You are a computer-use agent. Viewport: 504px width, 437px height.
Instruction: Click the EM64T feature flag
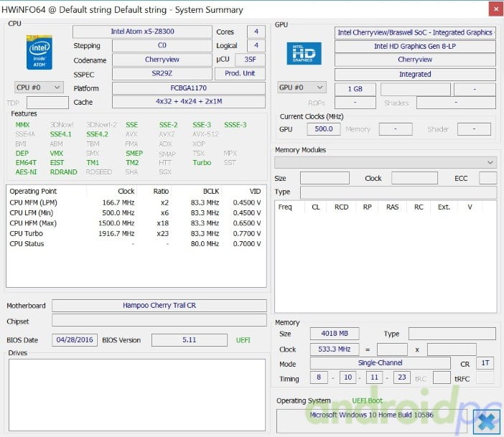(x=26, y=163)
